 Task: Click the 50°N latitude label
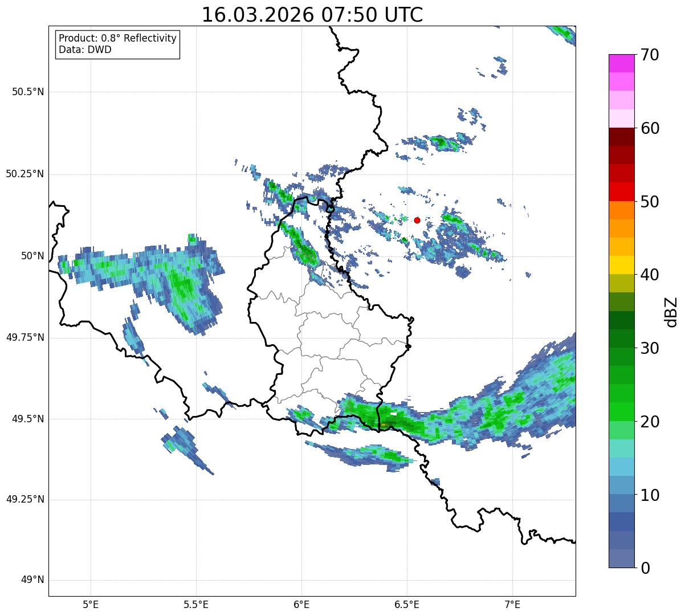pyautogui.click(x=32, y=256)
